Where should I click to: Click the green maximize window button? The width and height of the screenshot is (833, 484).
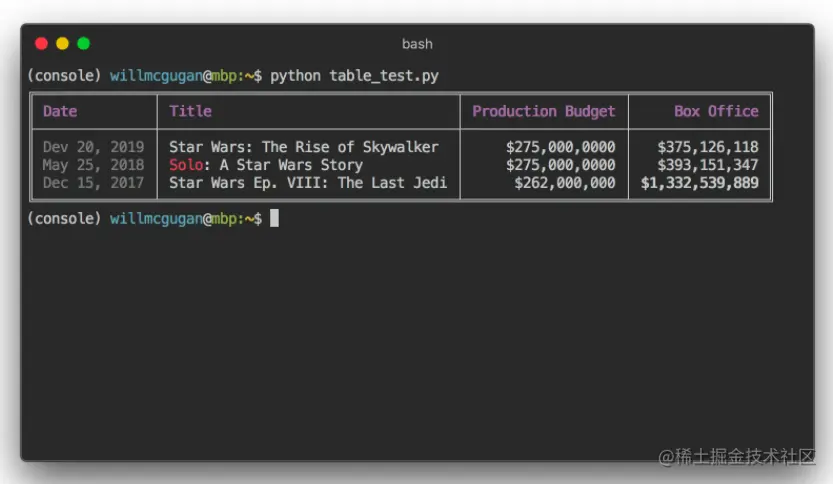click(x=84, y=44)
